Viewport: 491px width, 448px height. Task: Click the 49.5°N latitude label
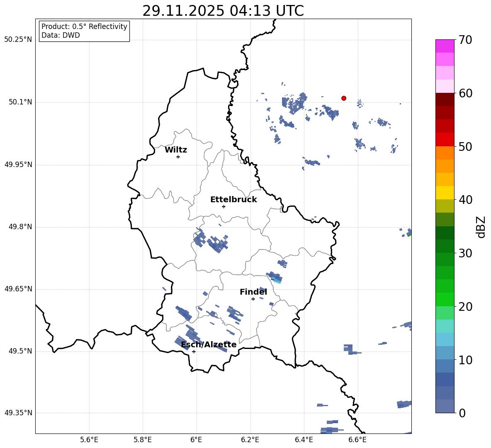tap(20, 351)
